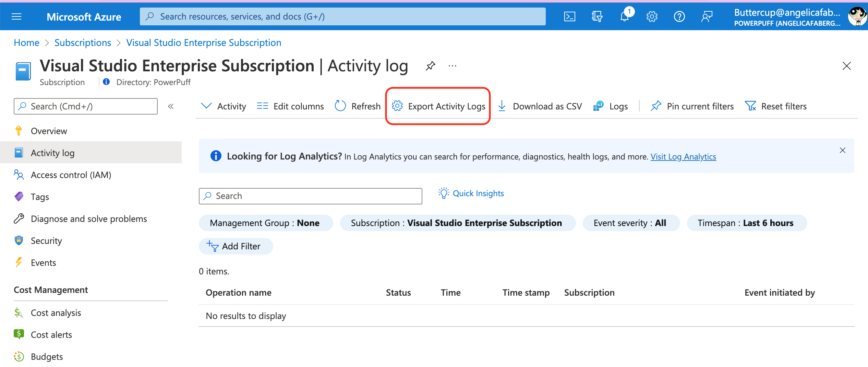Pin current filters using the pin icon

coord(691,106)
